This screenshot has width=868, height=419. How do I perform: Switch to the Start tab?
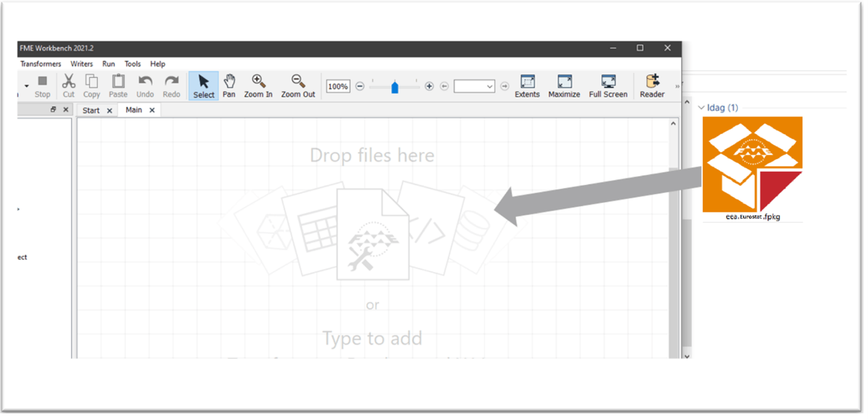tap(91, 109)
